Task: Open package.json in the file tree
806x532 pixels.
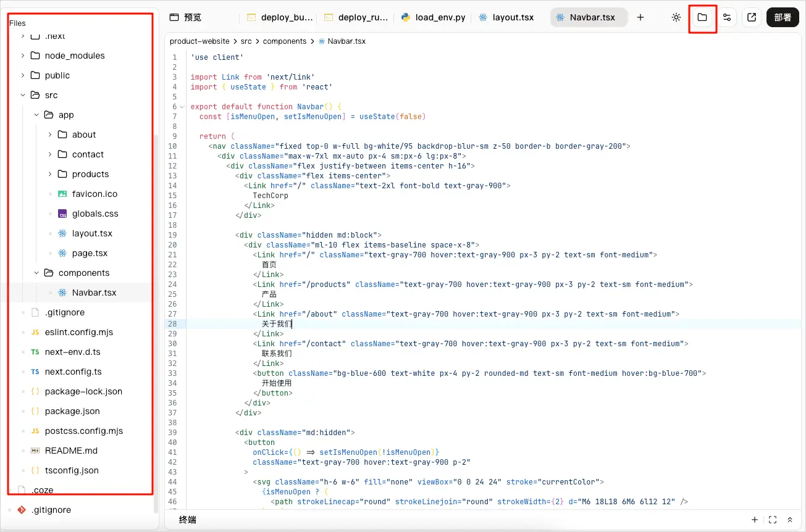Action: point(72,411)
